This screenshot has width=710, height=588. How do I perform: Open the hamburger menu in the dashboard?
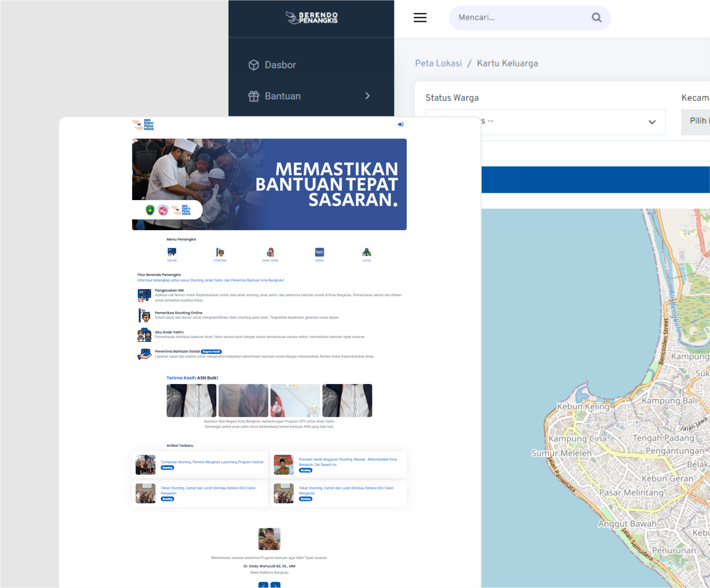(x=420, y=18)
